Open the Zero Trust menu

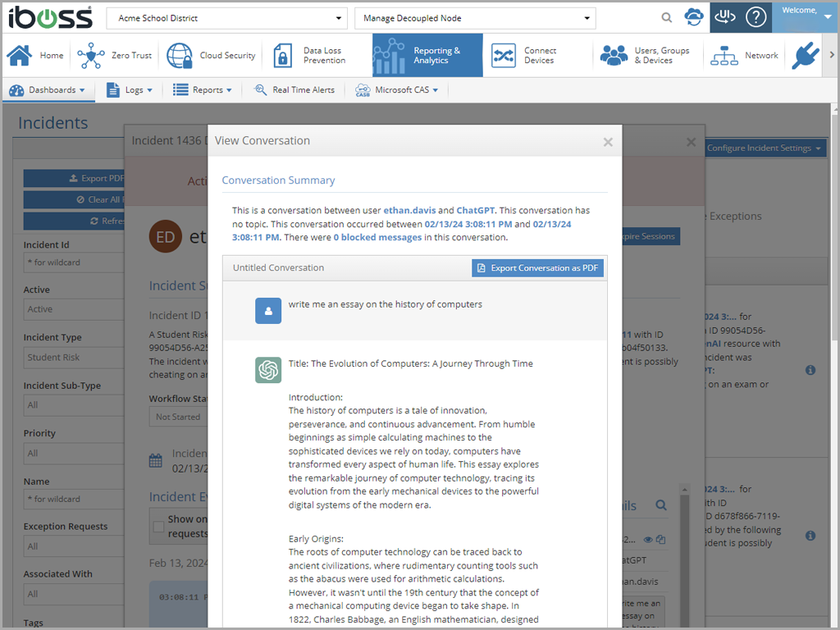click(114, 55)
